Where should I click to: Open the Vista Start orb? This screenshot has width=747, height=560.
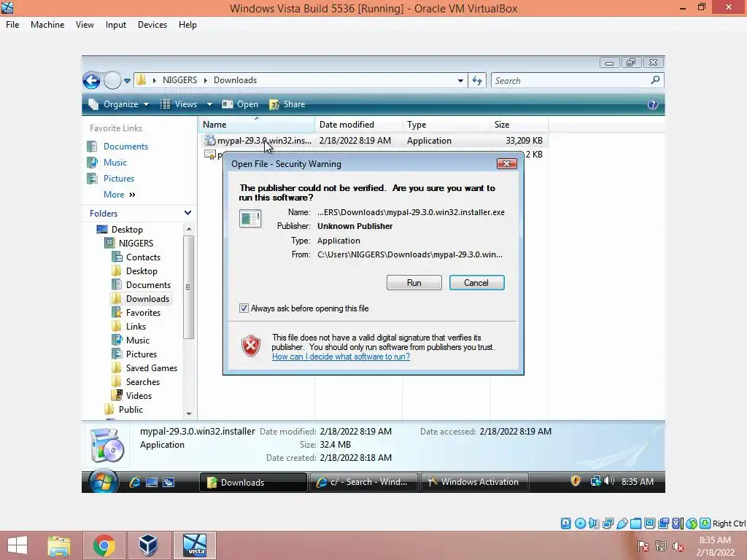tap(104, 481)
